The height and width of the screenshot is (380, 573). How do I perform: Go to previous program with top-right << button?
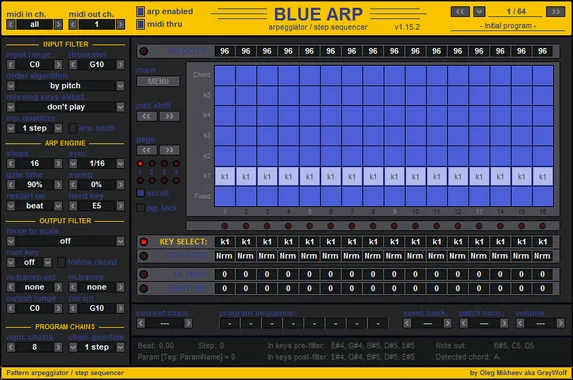[x=460, y=12]
